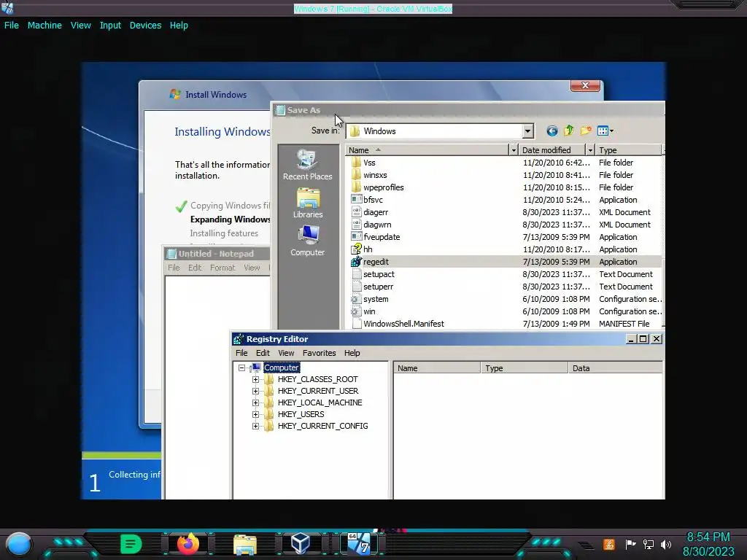Click the Back arrow in Save As toolbar

(x=551, y=131)
